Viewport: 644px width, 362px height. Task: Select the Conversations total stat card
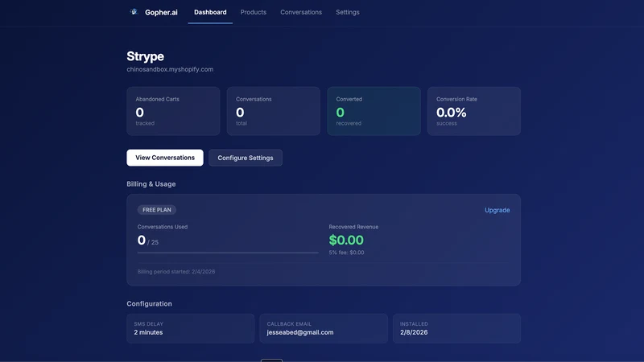click(274, 111)
